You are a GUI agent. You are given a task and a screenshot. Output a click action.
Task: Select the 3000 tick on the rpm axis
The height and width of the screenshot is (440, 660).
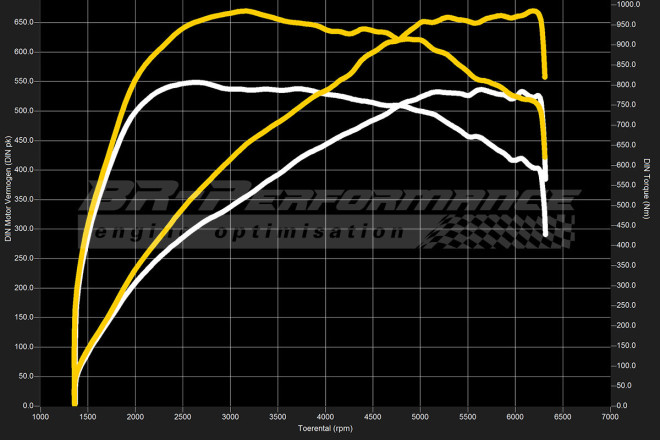[x=231, y=416]
